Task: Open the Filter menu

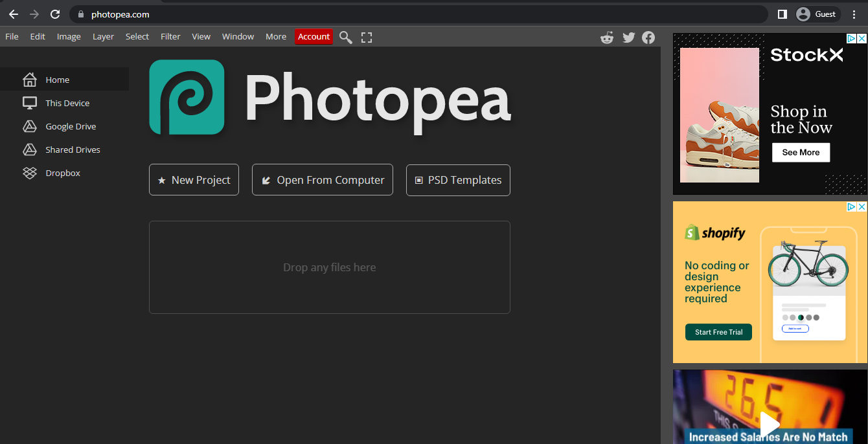Action: tap(170, 37)
